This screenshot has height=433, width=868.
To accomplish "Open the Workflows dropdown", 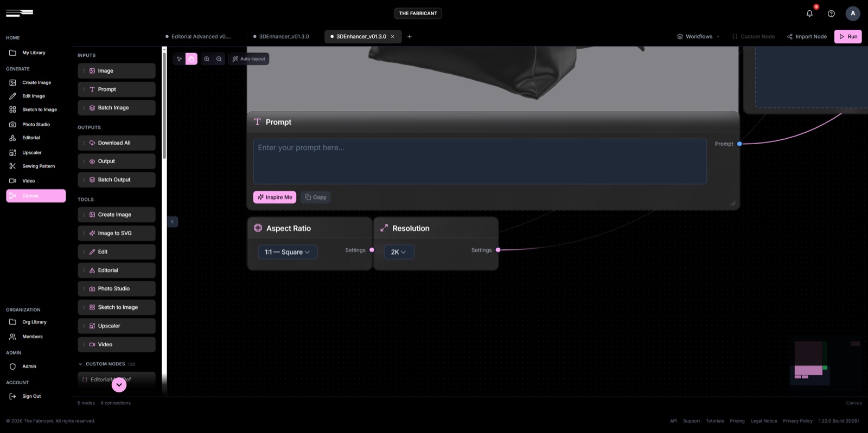I will click(698, 37).
